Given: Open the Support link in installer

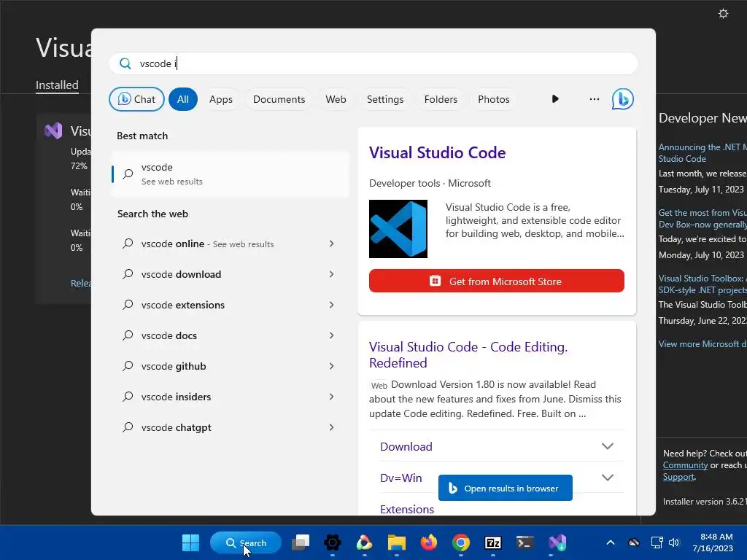Looking at the screenshot, I should tap(678, 477).
